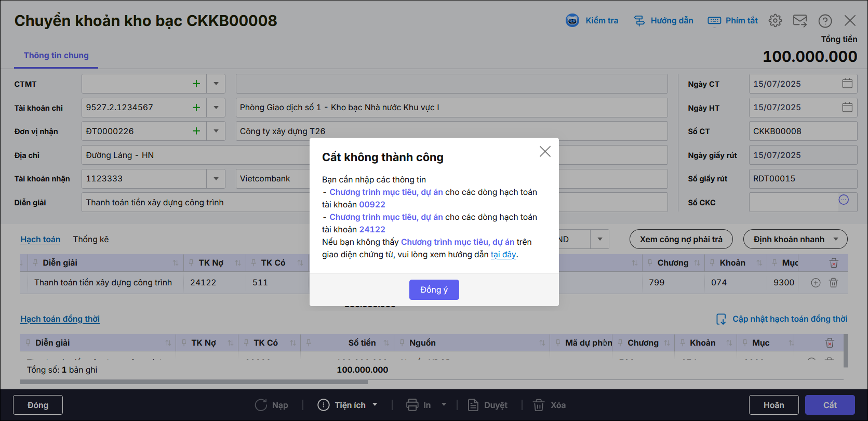Switch to the Thống kê tab
The height and width of the screenshot is (421, 868).
[91, 240]
